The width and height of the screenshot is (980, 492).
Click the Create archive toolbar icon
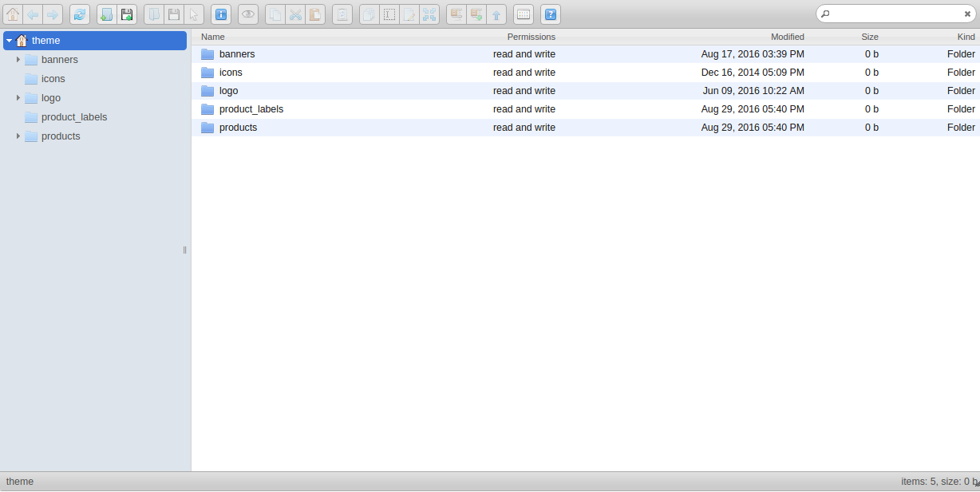pyautogui.click(x=476, y=14)
